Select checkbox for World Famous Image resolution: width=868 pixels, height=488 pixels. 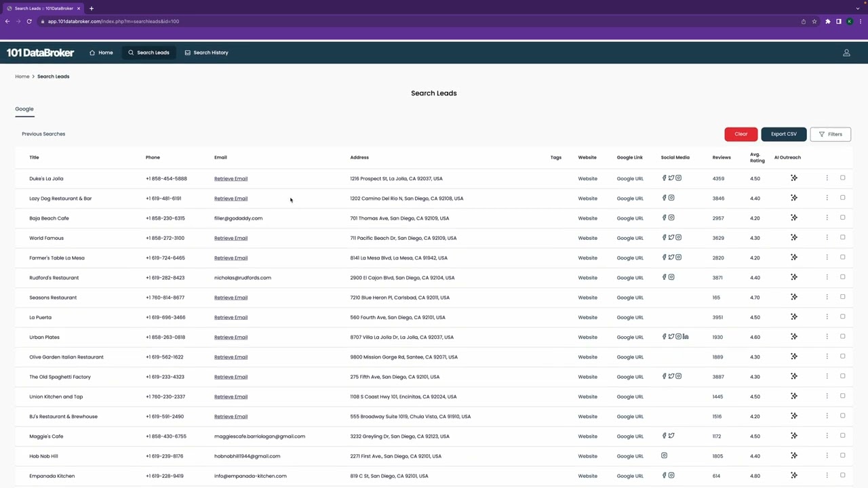point(843,237)
